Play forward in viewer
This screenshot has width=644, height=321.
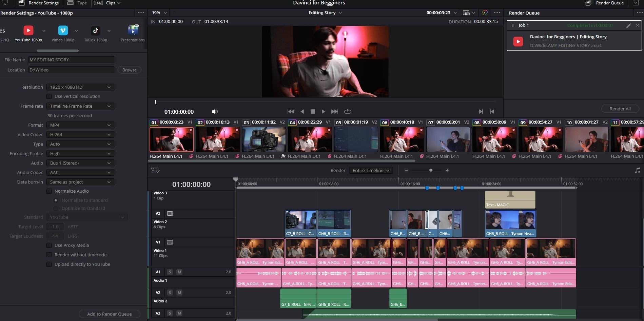point(323,111)
